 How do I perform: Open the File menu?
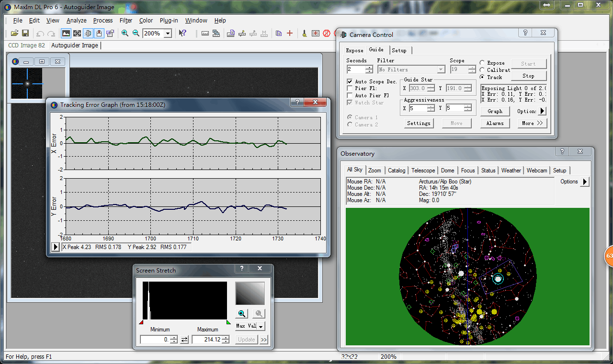coord(18,21)
